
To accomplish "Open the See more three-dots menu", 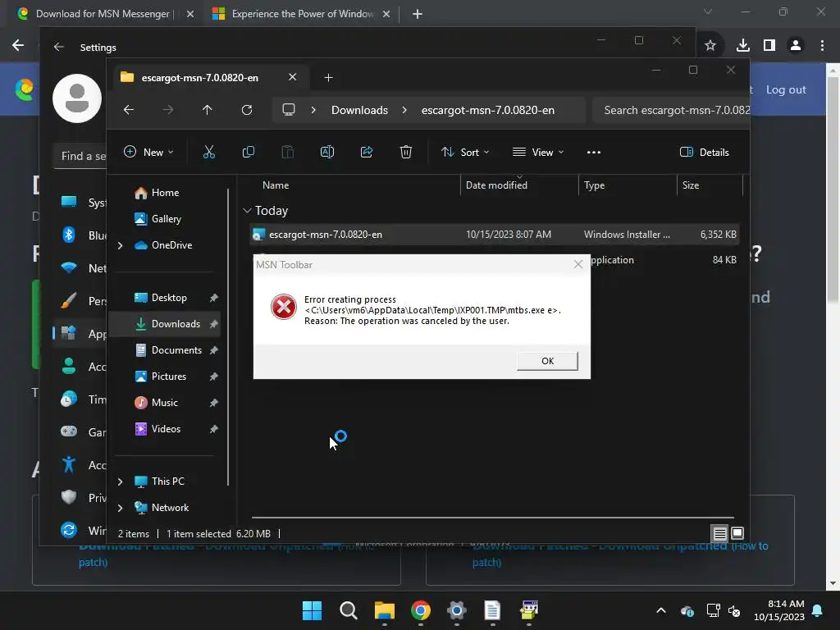I will point(594,152).
